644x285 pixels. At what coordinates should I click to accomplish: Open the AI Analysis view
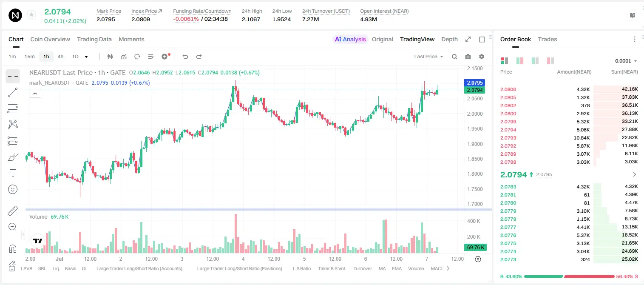(350, 39)
